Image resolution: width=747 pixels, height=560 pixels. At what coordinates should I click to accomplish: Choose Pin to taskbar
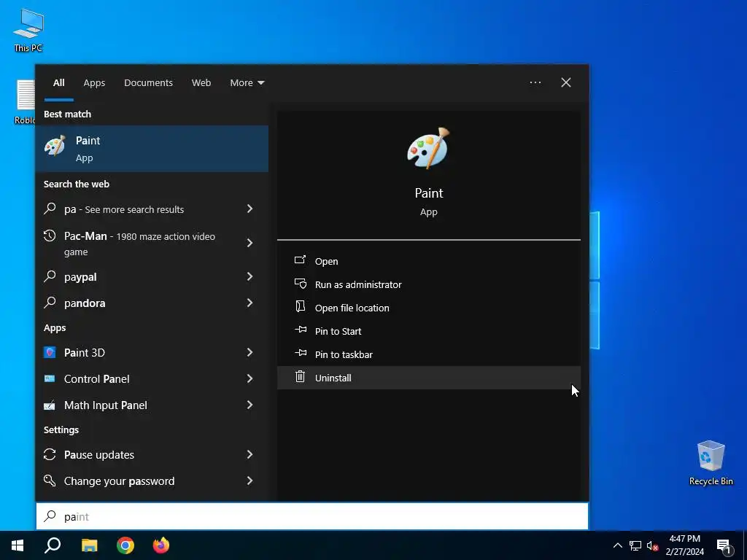pyautogui.click(x=429, y=354)
